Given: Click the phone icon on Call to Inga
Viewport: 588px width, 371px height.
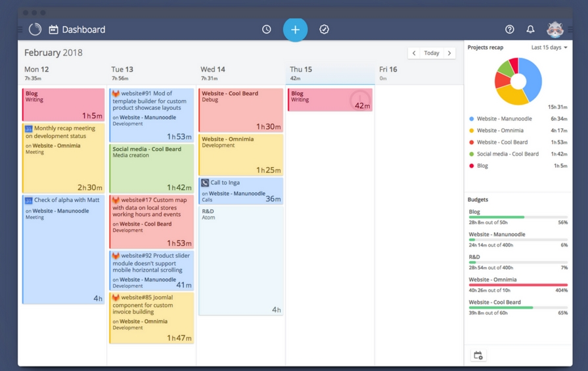Looking at the screenshot, I should [x=205, y=183].
